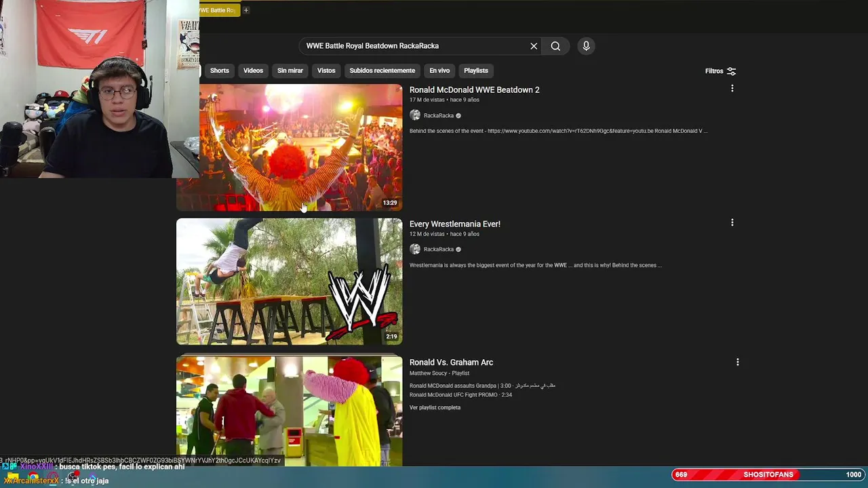Select the Subidos recientemente filter chip
The width and height of the screenshot is (868, 488).
382,70
